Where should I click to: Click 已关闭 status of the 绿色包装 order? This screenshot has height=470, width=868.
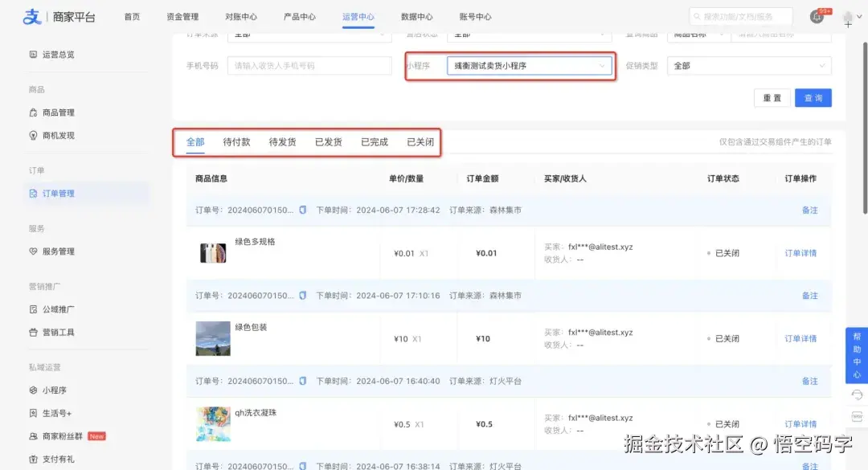(x=727, y=338)
